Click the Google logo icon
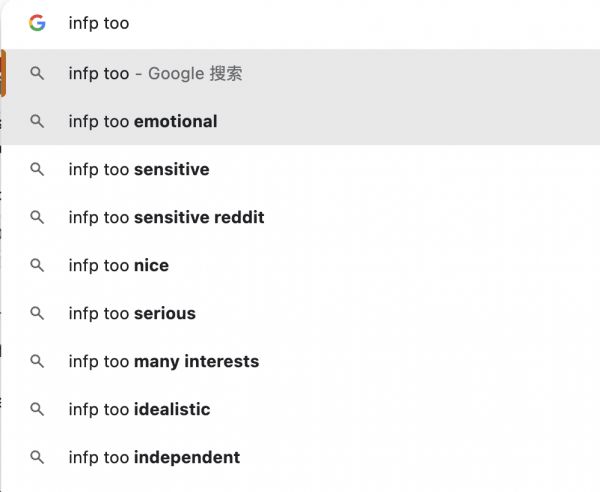Image resolution: width=600 pixels, height=492 pixels. [37, 23]
